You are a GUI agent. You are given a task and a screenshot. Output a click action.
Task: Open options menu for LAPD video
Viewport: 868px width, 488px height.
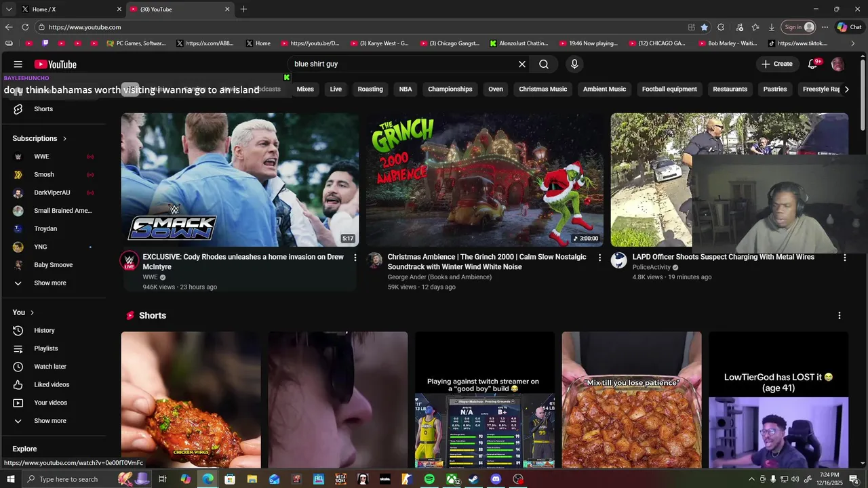point(844,258)
